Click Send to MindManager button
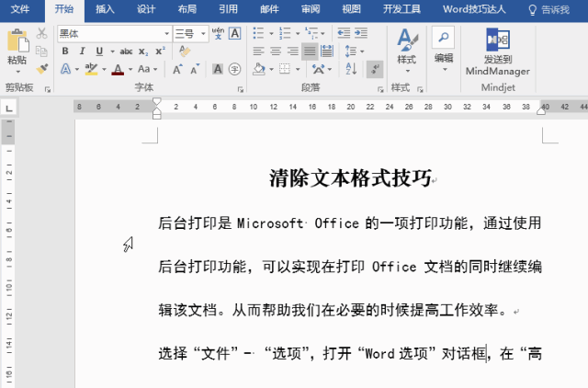This screenshot has width=588, height=388. coord(498,51)
